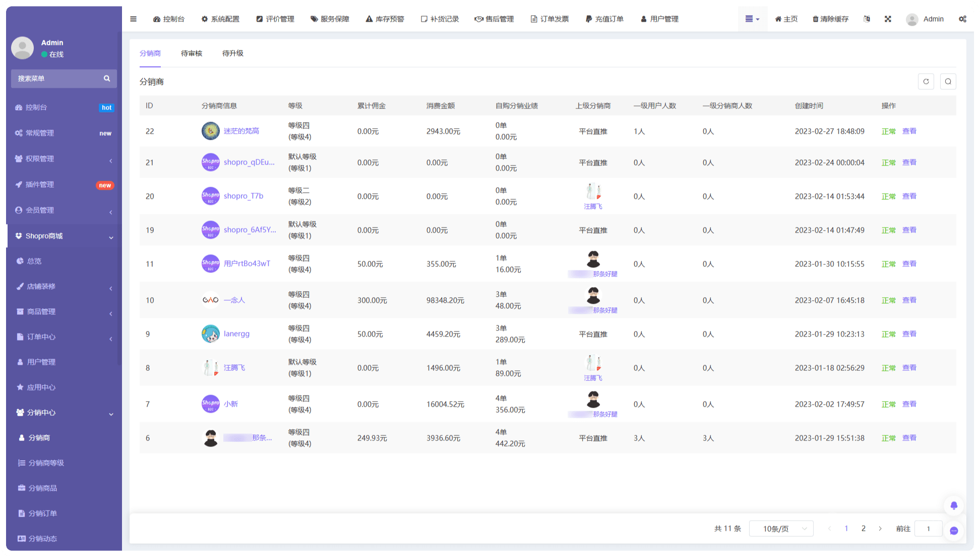Switch to the 待审核 tab
Viewport: 980px width, 557px height.
(192, 53)
